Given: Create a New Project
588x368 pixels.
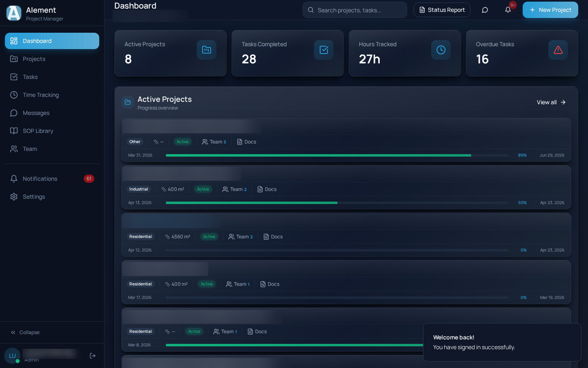Looking at the screenshot, I should tap(550, 10).
